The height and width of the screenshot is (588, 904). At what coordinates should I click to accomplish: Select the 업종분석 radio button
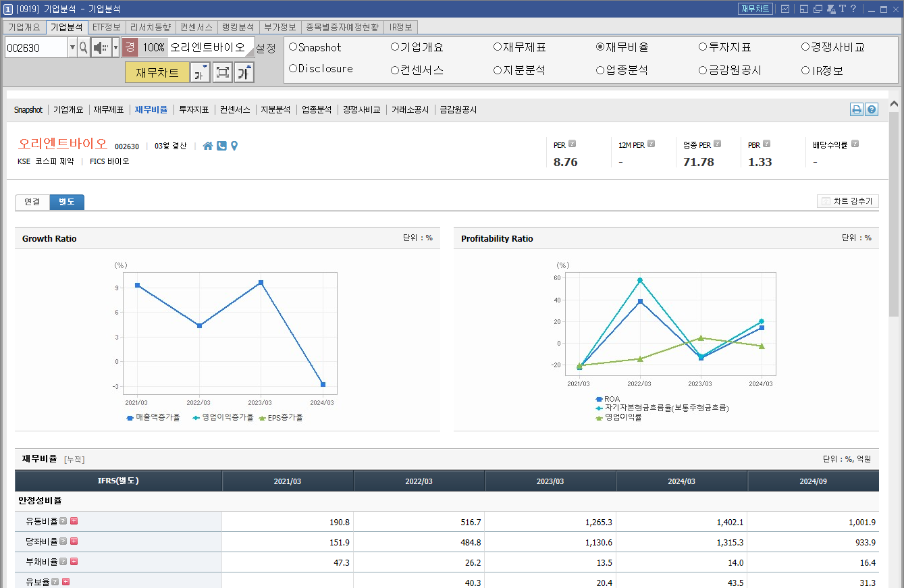tap(600, 70)
